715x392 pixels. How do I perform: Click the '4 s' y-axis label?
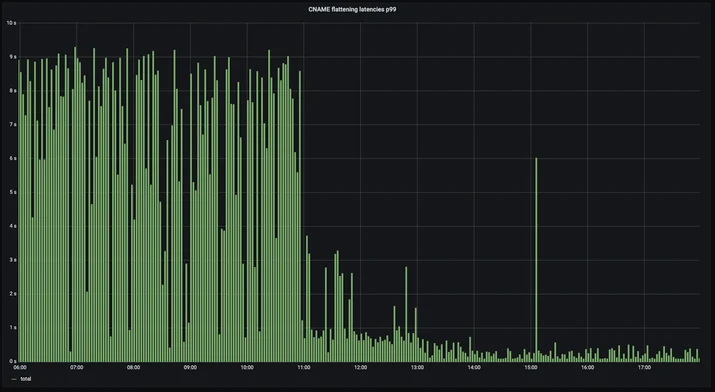pos(13,226)
